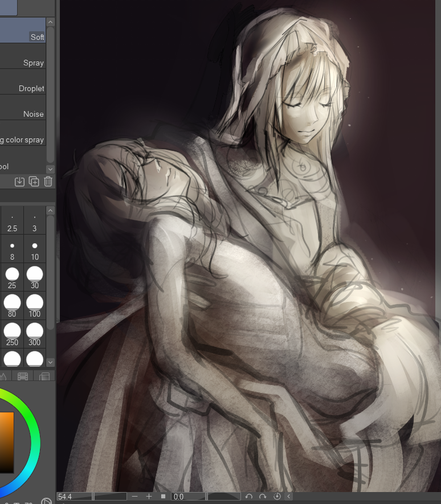Zoom out with the minus button

pyautogui.click(x=135, y=497)
